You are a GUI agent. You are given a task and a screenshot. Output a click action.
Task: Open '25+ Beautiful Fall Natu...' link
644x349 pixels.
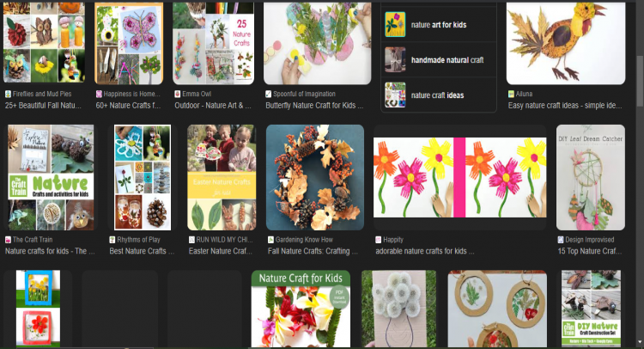click(43, 106)
